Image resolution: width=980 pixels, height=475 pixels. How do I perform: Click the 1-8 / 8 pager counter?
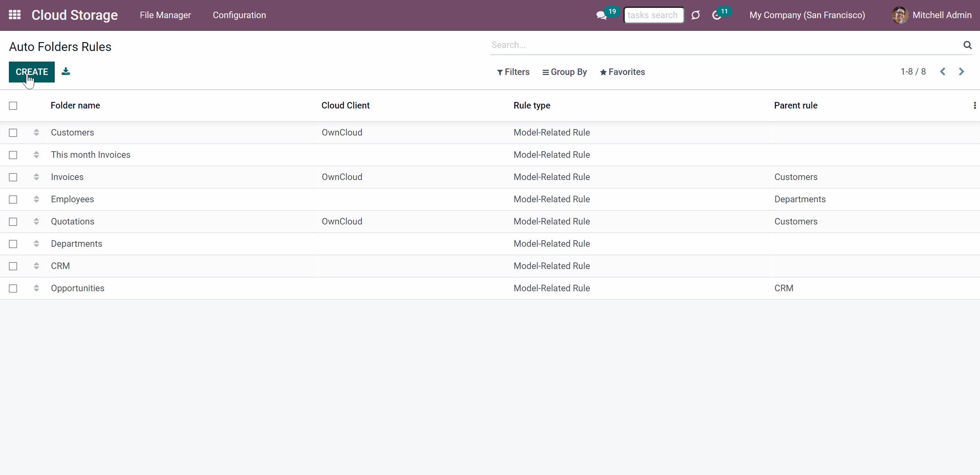click(x=913, y=72)
